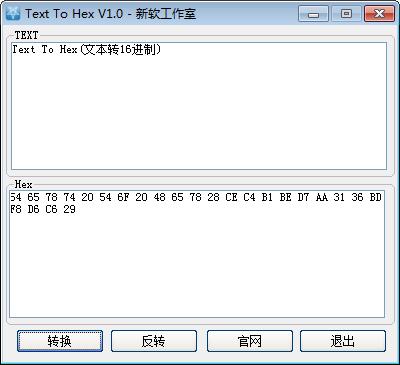Click the hex value 'BD' at row end
This screenshot has height=365, width=400.
(x=375, y=197)
